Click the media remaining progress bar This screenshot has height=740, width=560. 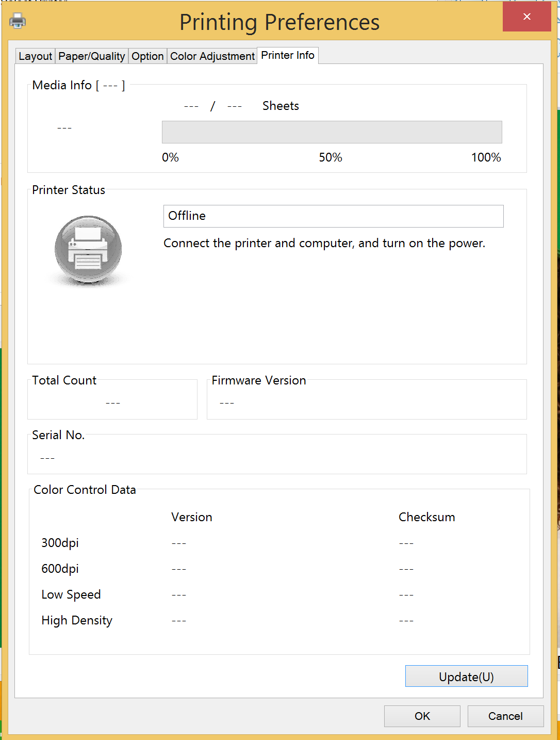[332, 132]
